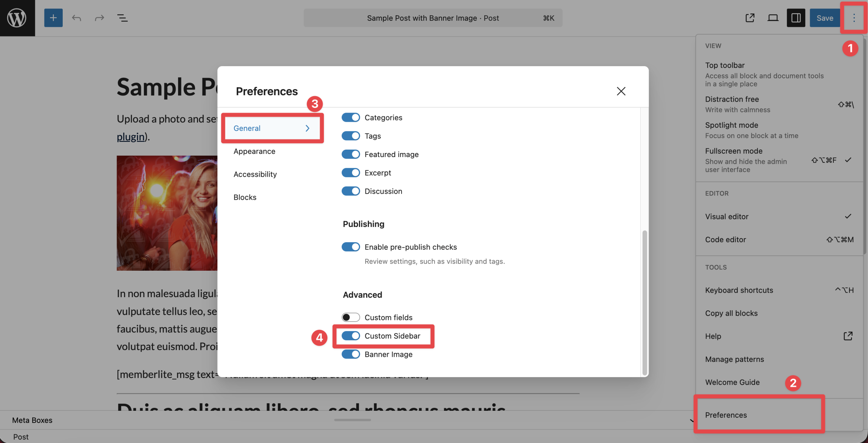Expand the General tab chevron

(307, 128)
